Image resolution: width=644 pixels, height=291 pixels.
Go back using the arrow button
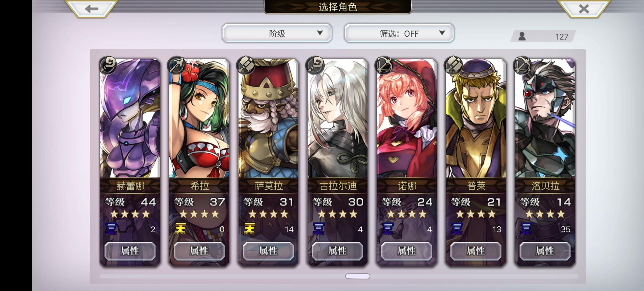pyautogui.click(x=91, y=9)
